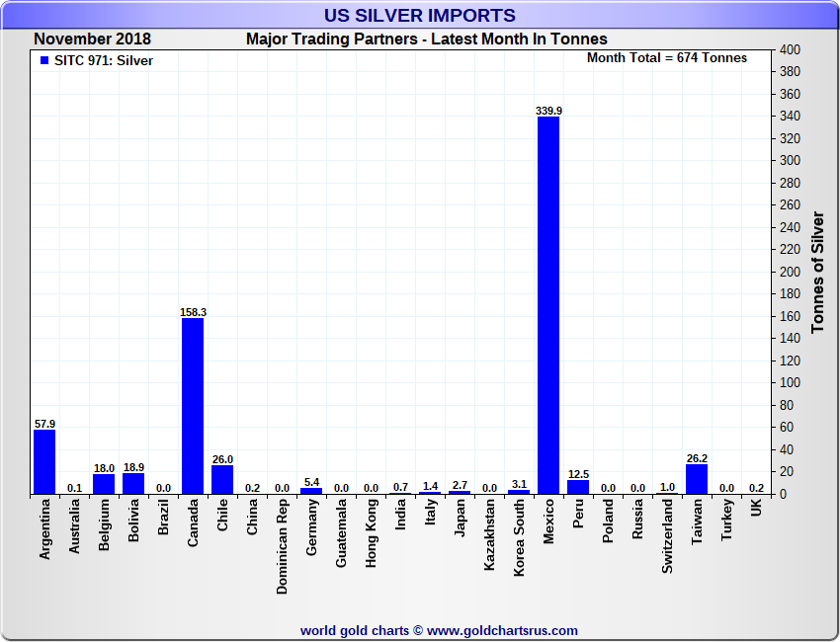Open the www.goldchartsrus.com footer link

point(502,631)
